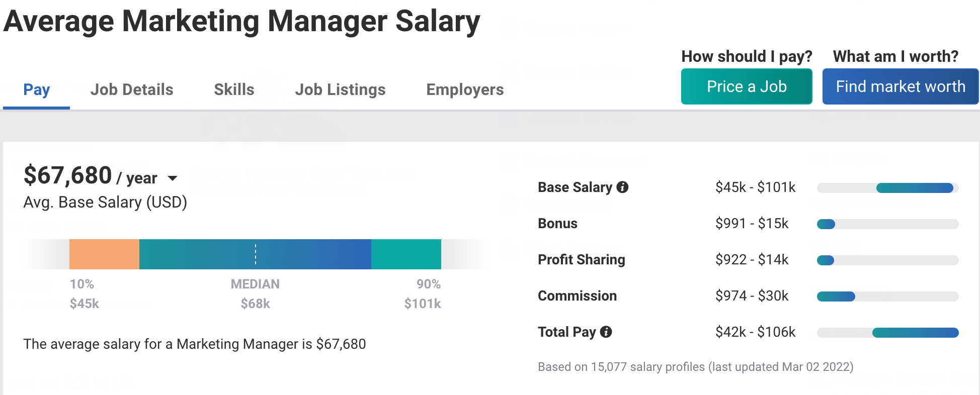Screen dimensions: 980x395
Task: Click the Bonus range bar
Action: tap(887, 224)
